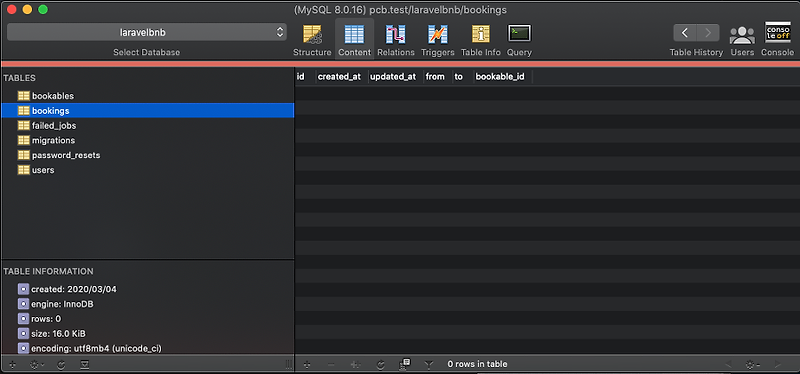The image size is (800, 374).
Task: Toggle multi-line cell editing icon
Action: [404, 364]
